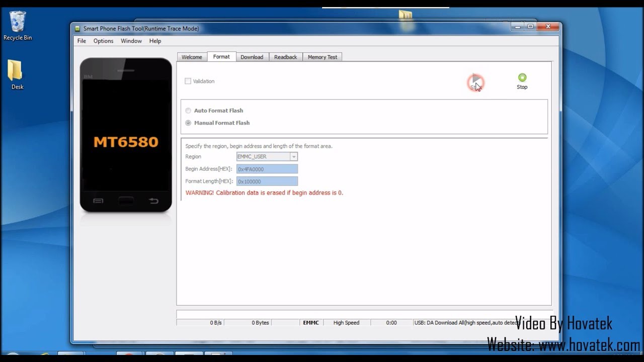Choose the Auto Format Flash option

(188, 111)
